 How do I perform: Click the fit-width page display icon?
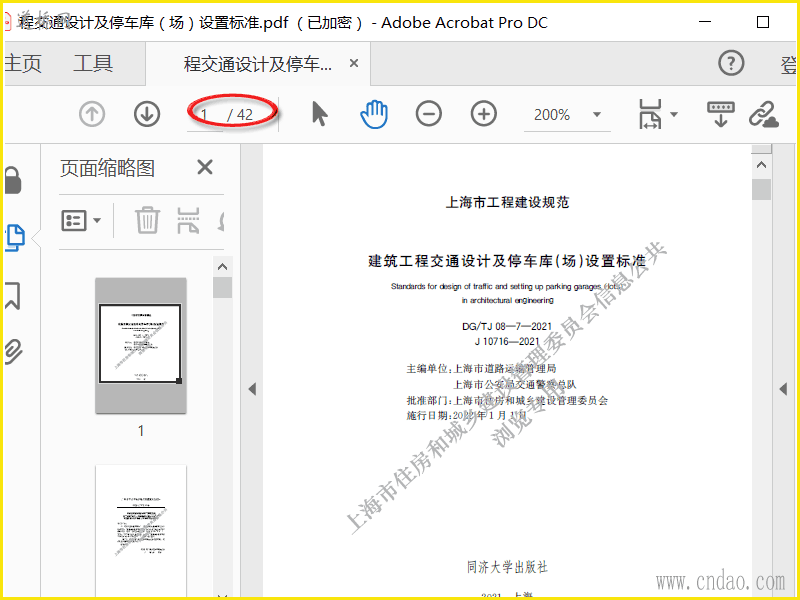649,114
